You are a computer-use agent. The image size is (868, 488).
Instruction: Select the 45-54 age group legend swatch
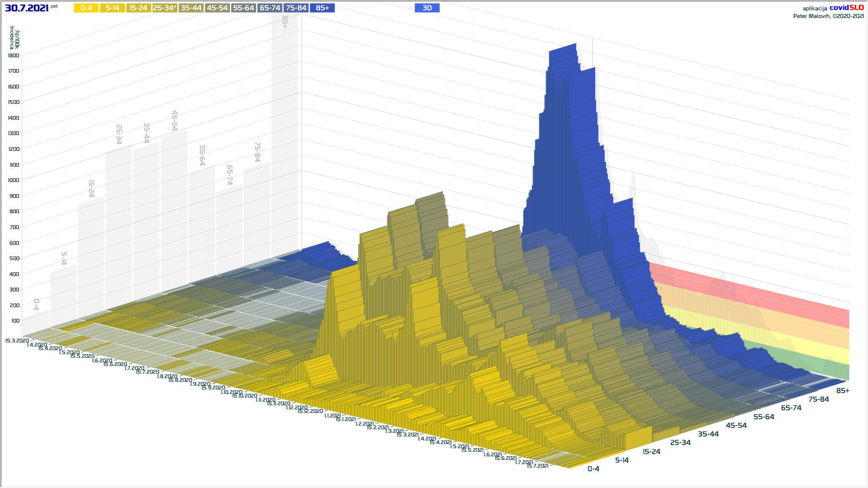tap(217, 8)
